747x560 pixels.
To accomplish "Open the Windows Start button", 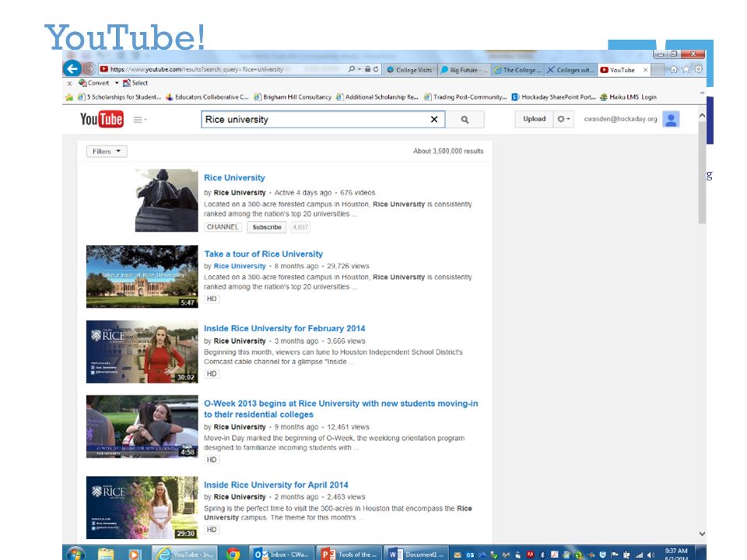I will (x=75, y=553).
